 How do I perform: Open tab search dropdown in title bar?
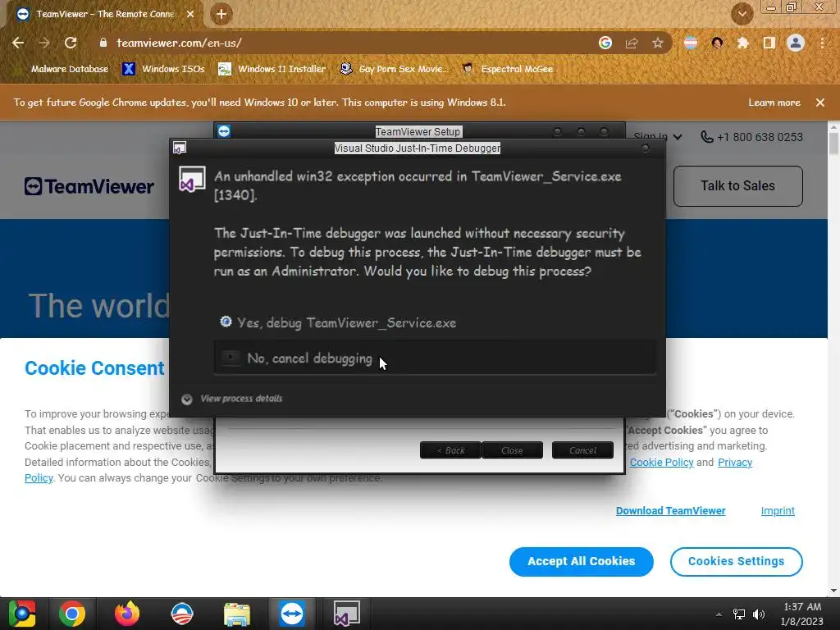[742, 14]
